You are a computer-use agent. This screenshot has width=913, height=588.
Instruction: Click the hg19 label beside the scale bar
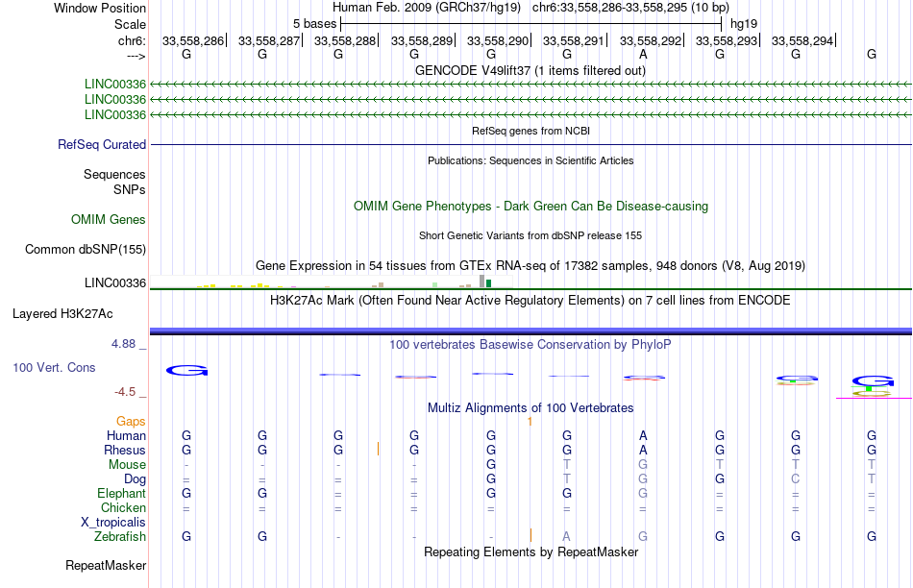(744, 24)
